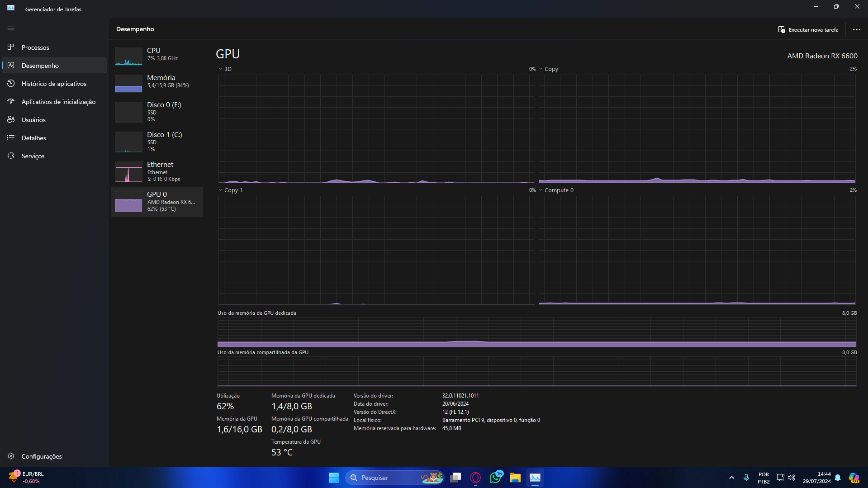
Task: Open the Compute 0 graph dropdown
Action: click(556, 190)
